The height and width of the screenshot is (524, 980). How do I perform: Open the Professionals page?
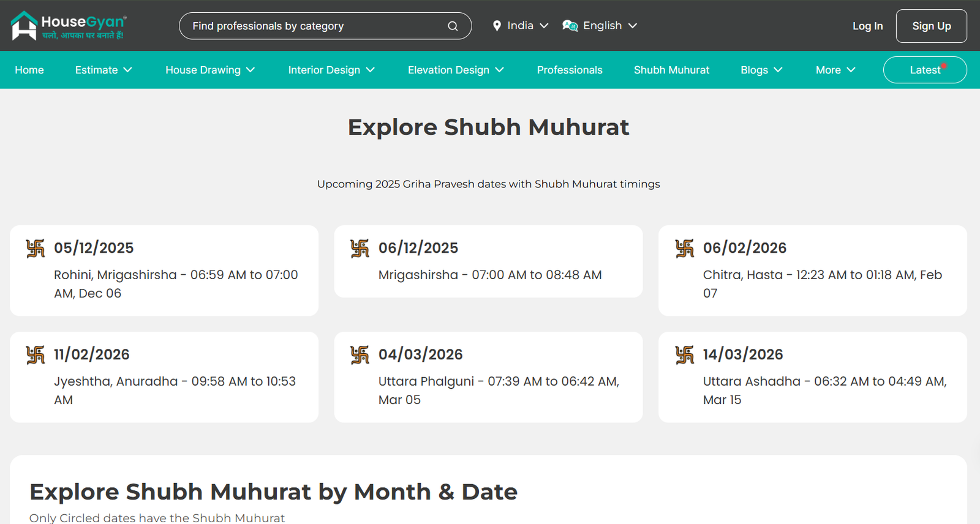570,70
